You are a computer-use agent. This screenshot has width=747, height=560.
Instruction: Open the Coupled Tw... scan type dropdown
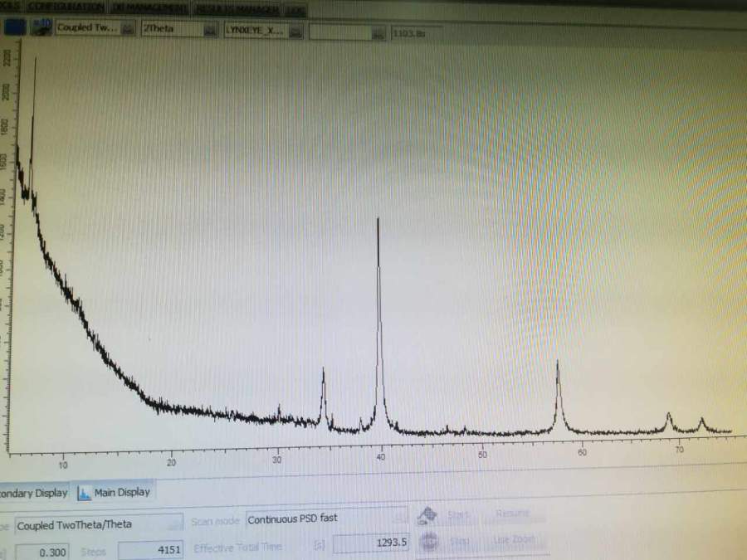tap(95, 28)
